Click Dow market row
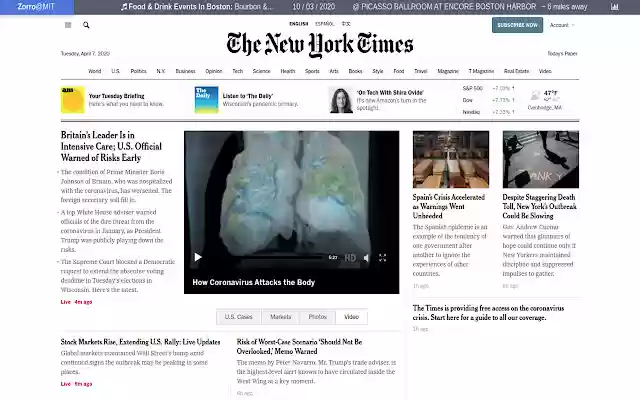Image resolution: width=640 pixels, height=400 pixels. pyautogui.click(x=489, y=100)
